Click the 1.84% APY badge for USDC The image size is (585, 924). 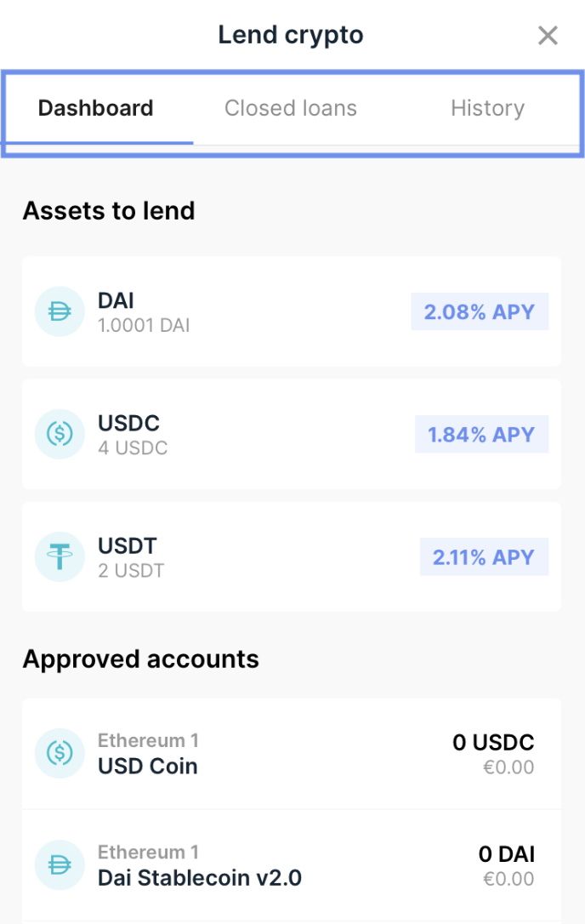481,434
